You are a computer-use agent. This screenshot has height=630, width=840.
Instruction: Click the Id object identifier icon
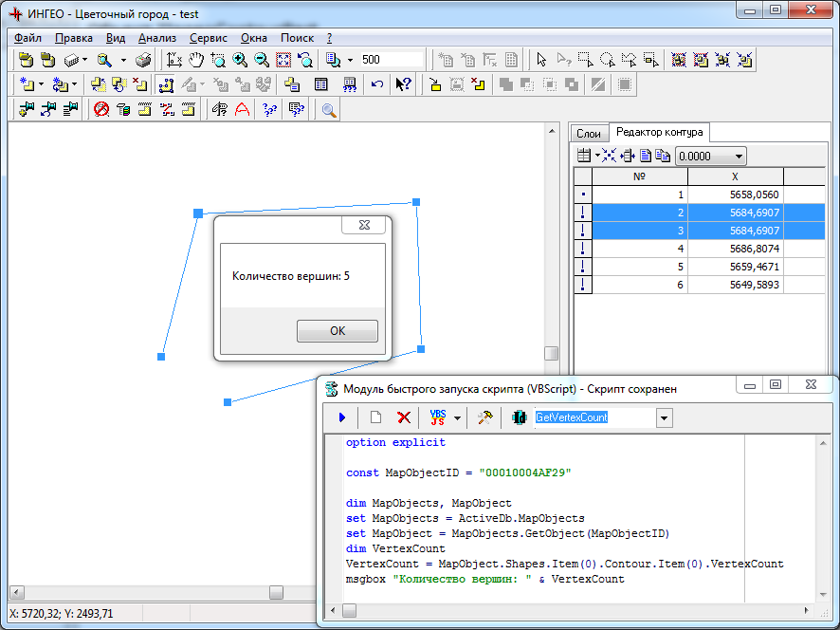click(x=520, y=417)
